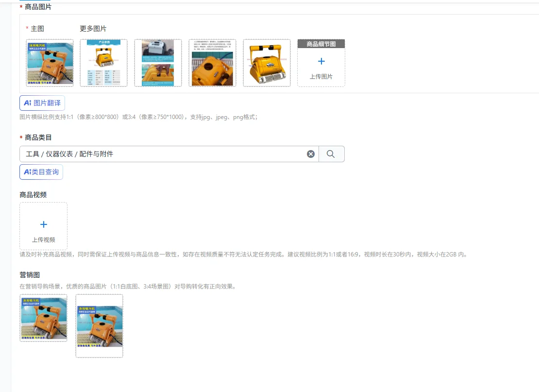Click the 商品细节图 upload box label

[x=321, y=44]
